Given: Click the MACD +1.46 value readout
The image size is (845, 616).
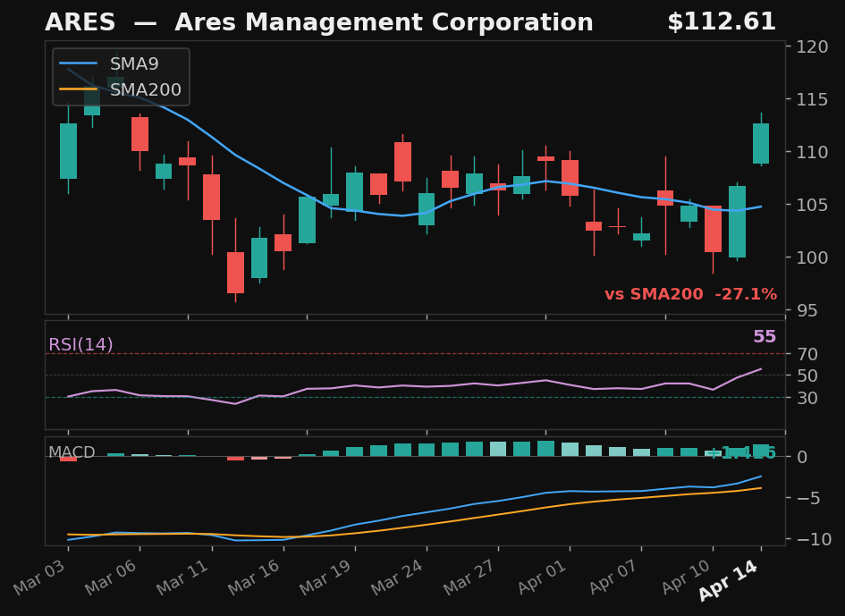Looking at the screenshot, I should pyautogui.click(x=742, y=452).
